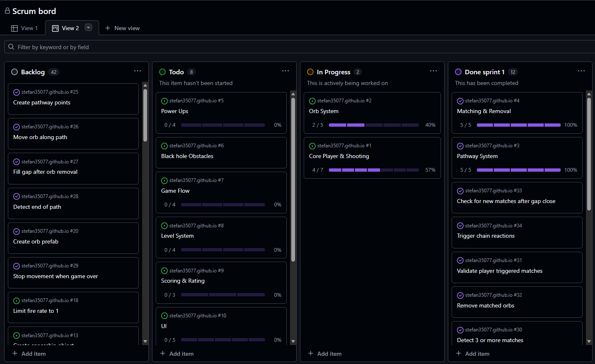Click the Done sprint 1 status circle

[458, 72]
